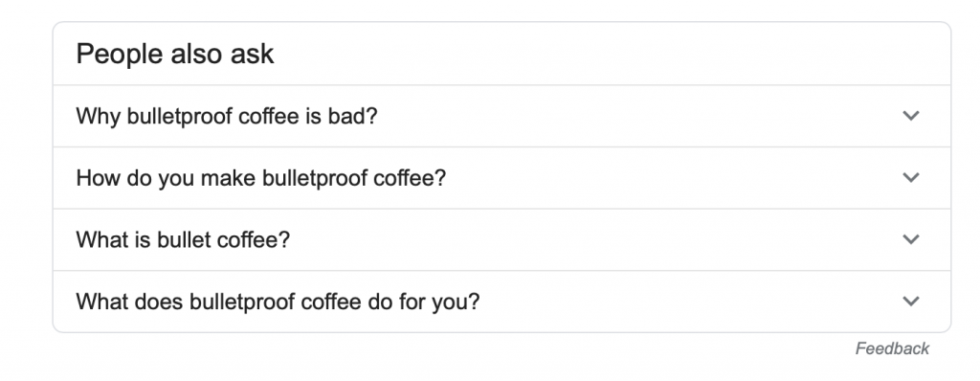Click the question text about bulletproof coffee being bad
This screenshot has height=381, width=980.
click(x=227, y=117)
